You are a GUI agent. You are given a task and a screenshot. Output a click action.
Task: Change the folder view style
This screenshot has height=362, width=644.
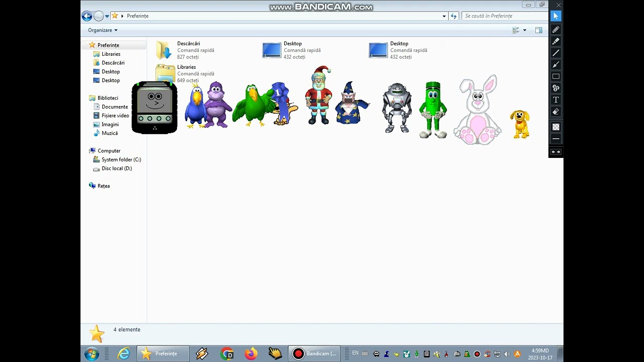click(x=516, y=30)
